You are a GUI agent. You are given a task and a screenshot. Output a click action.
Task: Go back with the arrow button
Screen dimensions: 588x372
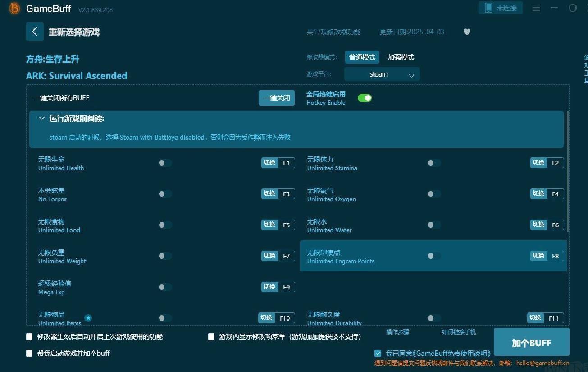(x=35, y=32)
